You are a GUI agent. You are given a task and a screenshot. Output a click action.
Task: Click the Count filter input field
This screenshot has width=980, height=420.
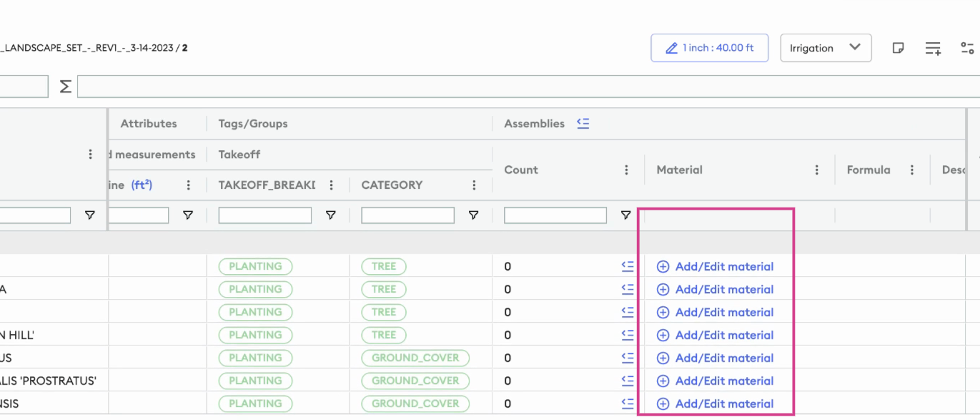tap(555, 215)
